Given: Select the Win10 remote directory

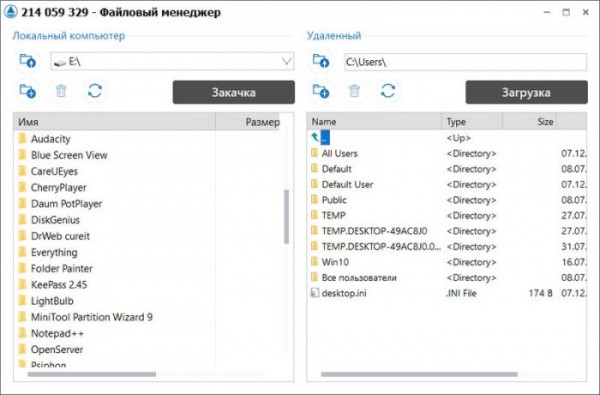Looking at the screenshot, I should [329, 262].
